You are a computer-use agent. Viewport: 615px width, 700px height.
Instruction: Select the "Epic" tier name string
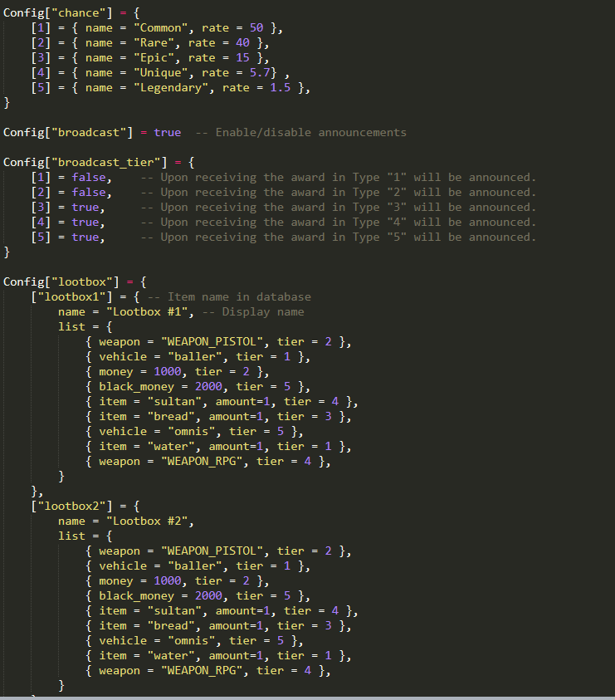154,57
